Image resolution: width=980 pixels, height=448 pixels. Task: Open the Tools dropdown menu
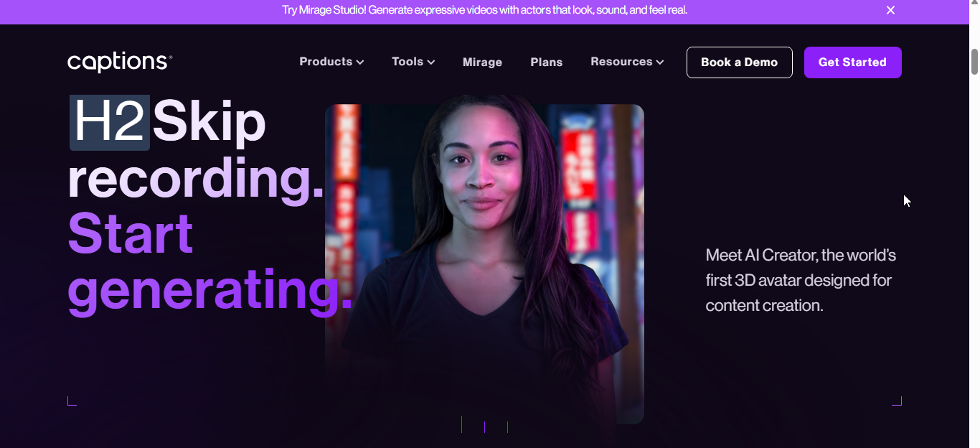(x=413, y=62)
